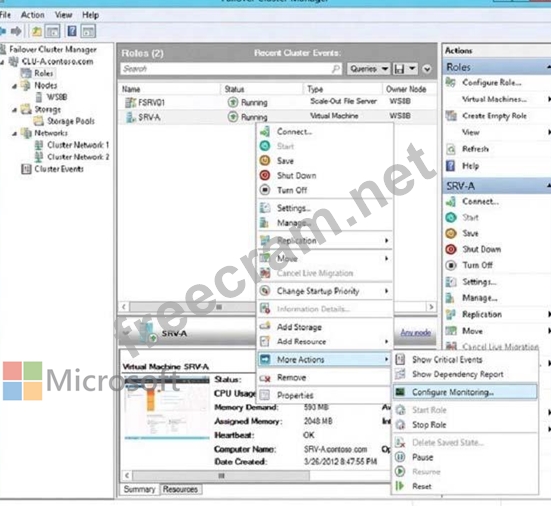Click the details pane horizontal scrollbar
The image size is (551, 506).
[x=221, y=475]
